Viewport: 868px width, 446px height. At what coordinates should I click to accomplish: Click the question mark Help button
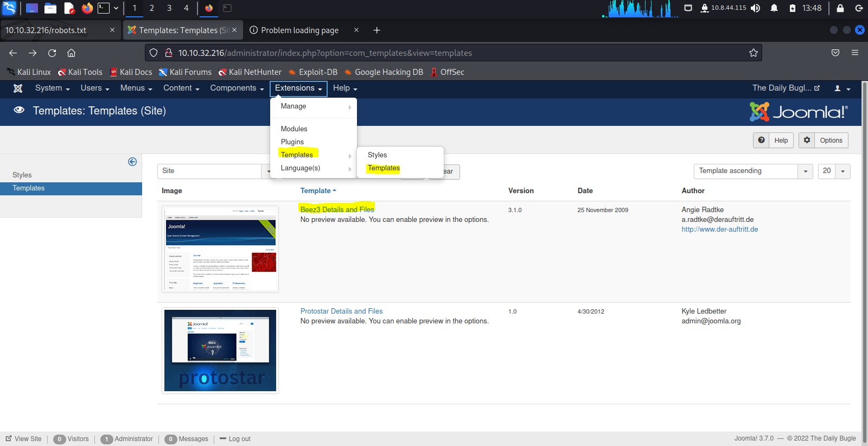(x=773, y=141)
